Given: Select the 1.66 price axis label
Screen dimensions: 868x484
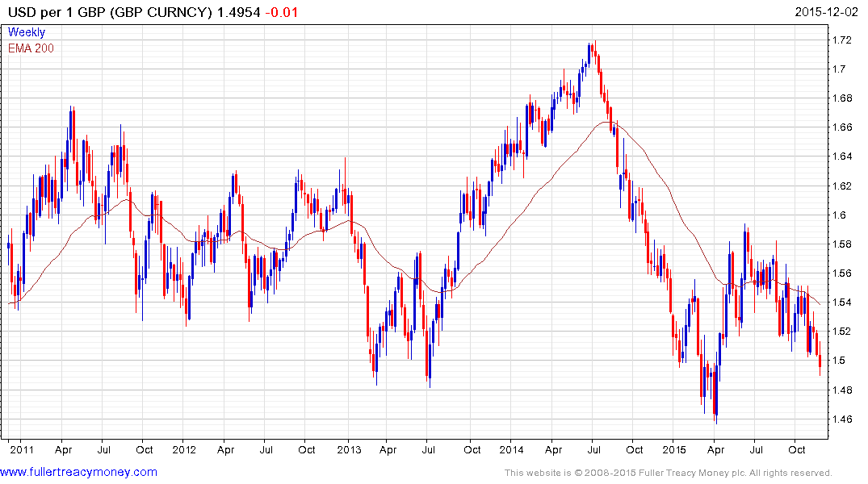Looking at the screenshot, I should coord(842,127).
